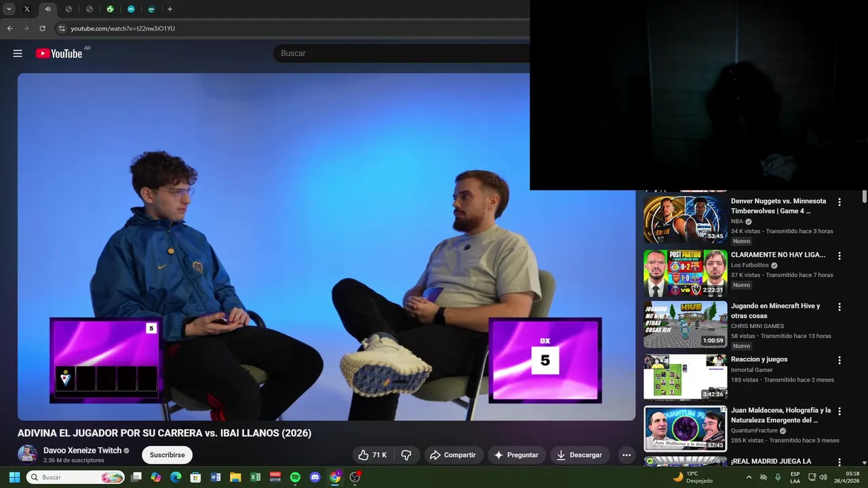Screen dimensions: 868x488
Task: Focus the YouTube Buscar search field
Action: [x=401, y=54]
